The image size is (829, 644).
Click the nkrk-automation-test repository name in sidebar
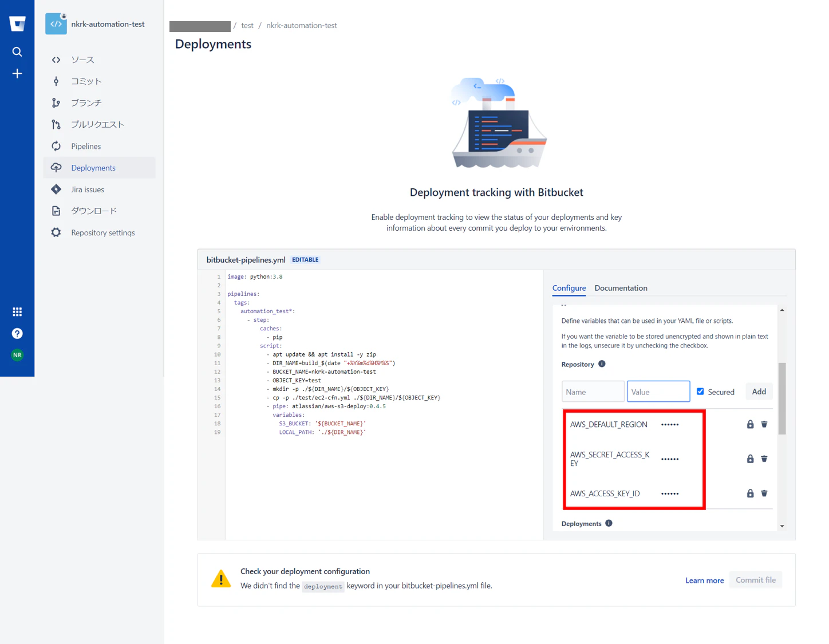(108, 24)
